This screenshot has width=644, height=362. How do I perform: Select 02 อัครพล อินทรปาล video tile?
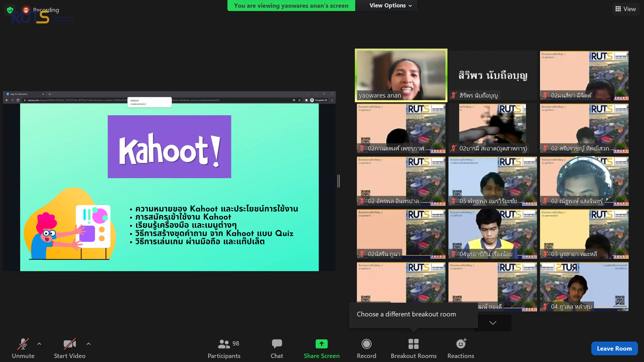(401, 181)
